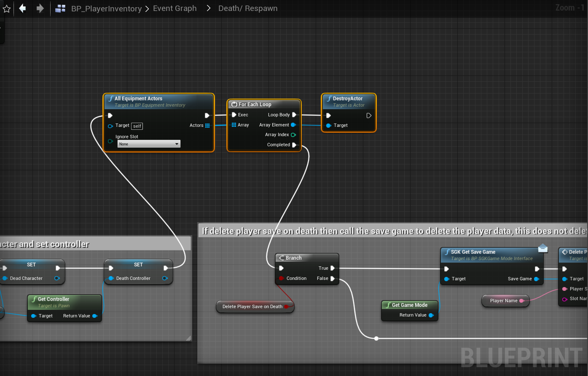This screenshot has width=588, height=376.
Task: Click the favorite star icon in breadcrumb bar
Action: click(7, 8)
